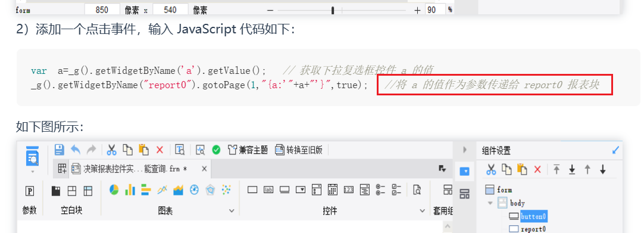Insert a gauge chart
Viewport: 644px width, 233px height.
pyautogui.click(x=194, y=189)
